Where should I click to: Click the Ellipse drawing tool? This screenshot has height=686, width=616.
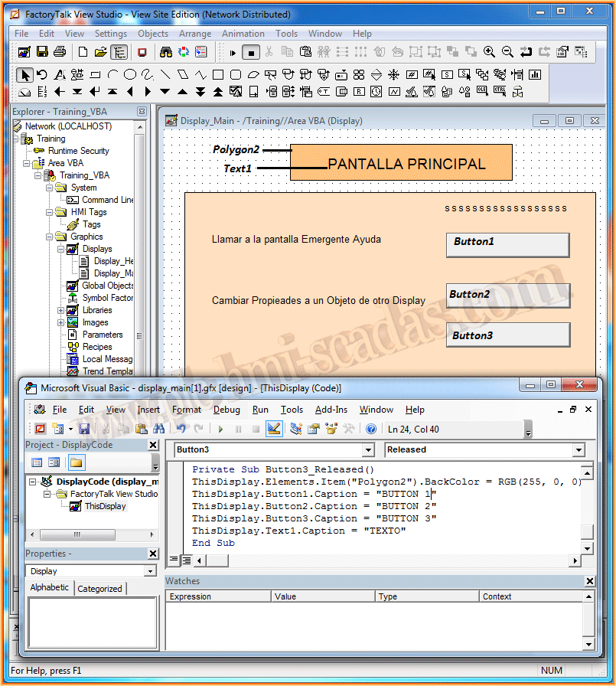(x=130, y=74)
